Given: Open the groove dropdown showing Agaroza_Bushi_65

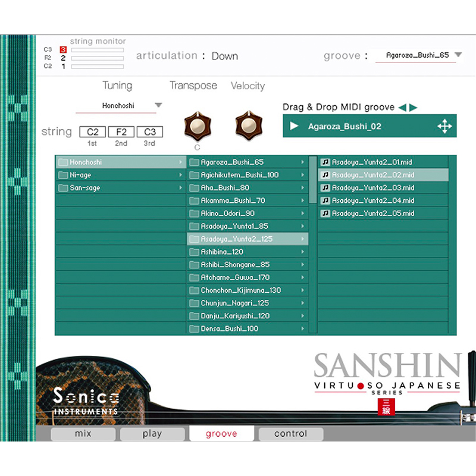Looking at the screenshot, I should click(x=419, y=55).
